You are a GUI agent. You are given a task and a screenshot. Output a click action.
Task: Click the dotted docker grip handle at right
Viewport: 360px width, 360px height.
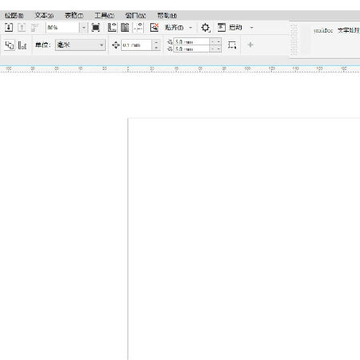294,41
